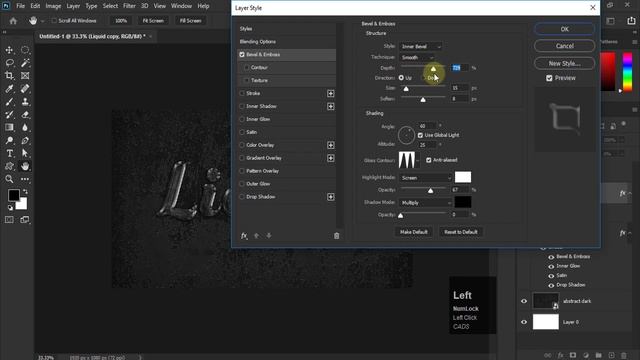This screenshot has width=640, height=360.
Task: Enable the Satin effect checkbox
Action: [242, 132]
